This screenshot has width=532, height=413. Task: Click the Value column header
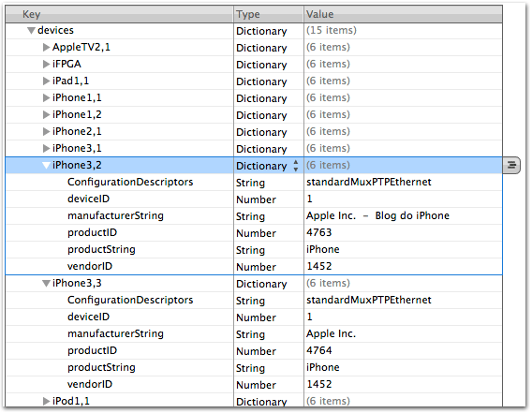403,14
